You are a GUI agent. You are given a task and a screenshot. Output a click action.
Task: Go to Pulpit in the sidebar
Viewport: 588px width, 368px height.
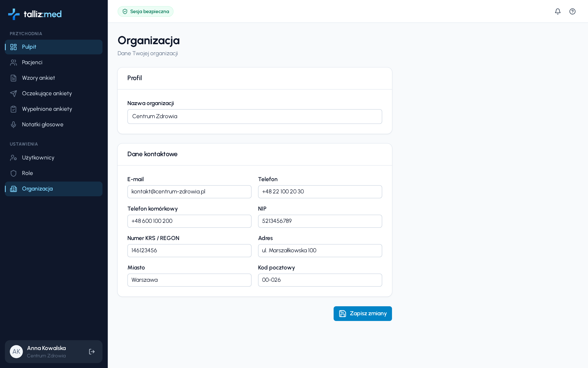pyautogui.click(x=54, y=47)
